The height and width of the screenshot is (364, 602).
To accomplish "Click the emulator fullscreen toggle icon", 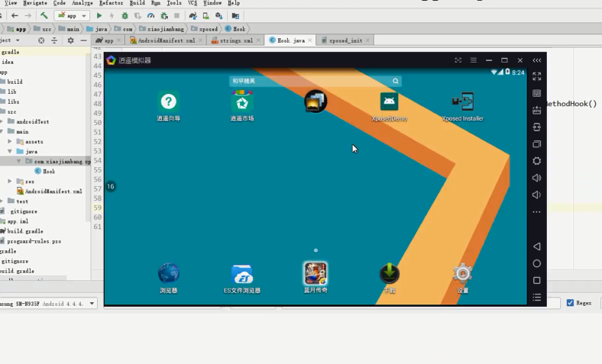I will 537,76.
